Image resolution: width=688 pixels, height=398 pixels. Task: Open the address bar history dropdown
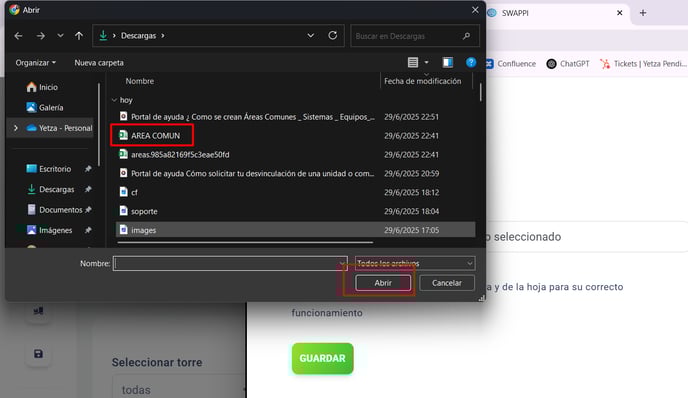311,36
